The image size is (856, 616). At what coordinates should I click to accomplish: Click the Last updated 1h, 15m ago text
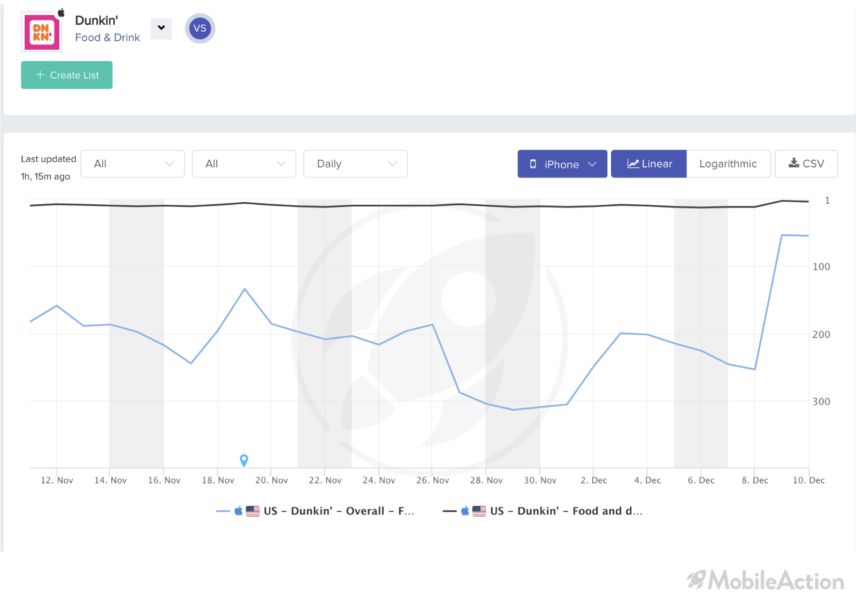pos(49,167)
